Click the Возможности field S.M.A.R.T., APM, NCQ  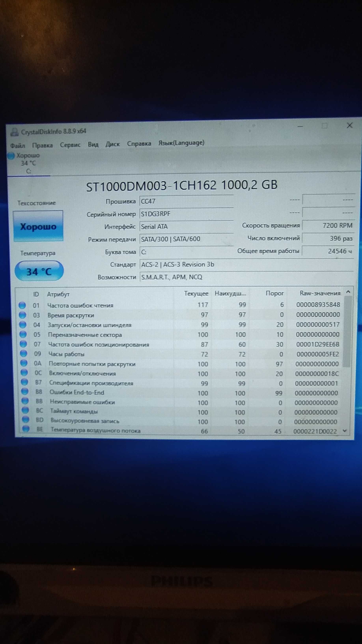246,277
